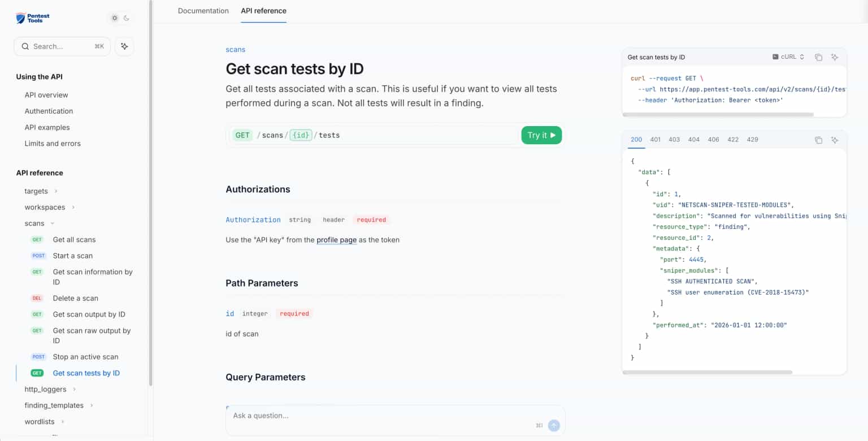The image size is (868, 441).
Task: Switch to dark mode with the moon icon
Action: [127, 18]
